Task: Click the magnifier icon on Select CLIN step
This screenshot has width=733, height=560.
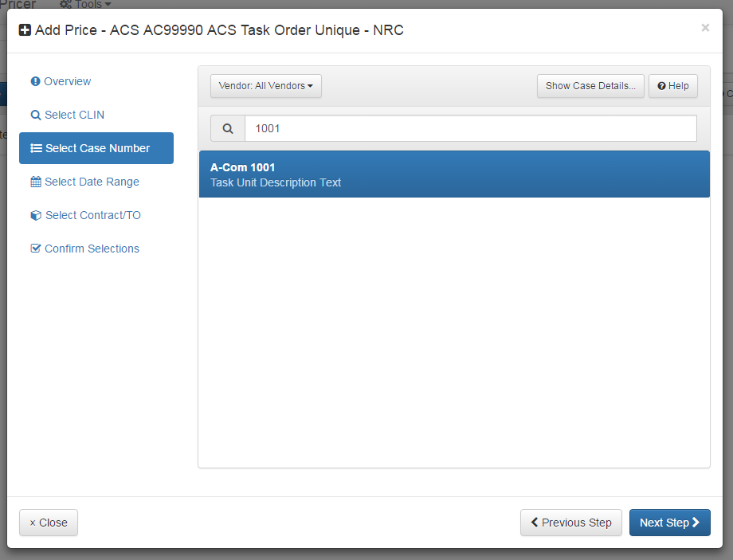Action: coord(35,115)
